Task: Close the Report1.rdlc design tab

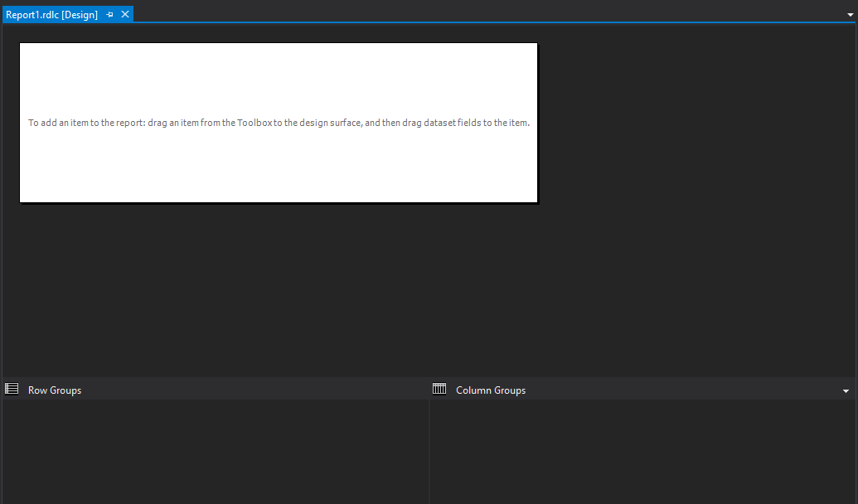Action: tap(125, 14)
